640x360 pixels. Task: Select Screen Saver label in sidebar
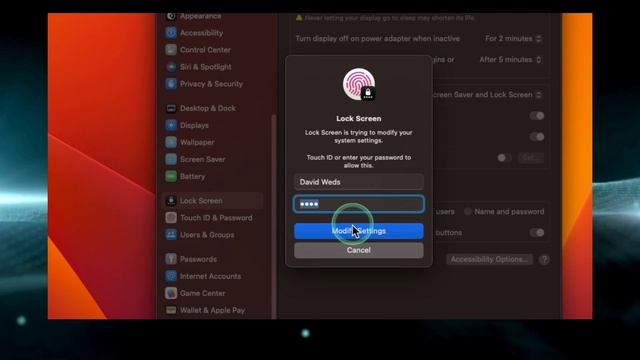click(x=202, y=159)
